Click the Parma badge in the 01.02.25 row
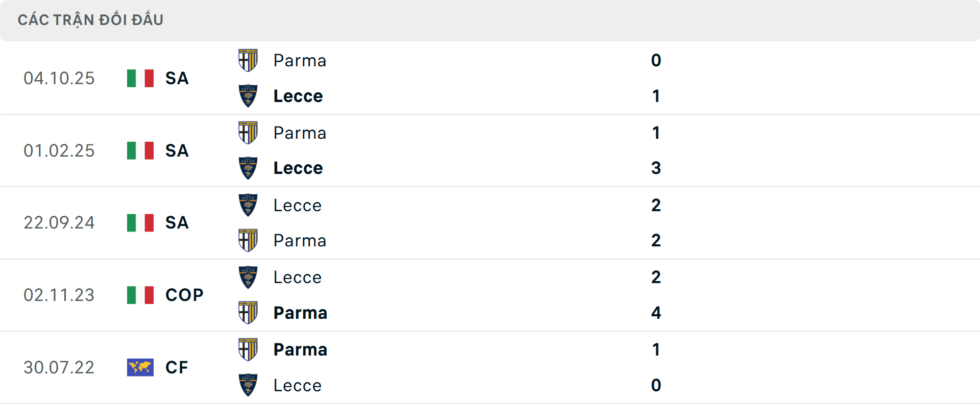 tap(248, 132)
